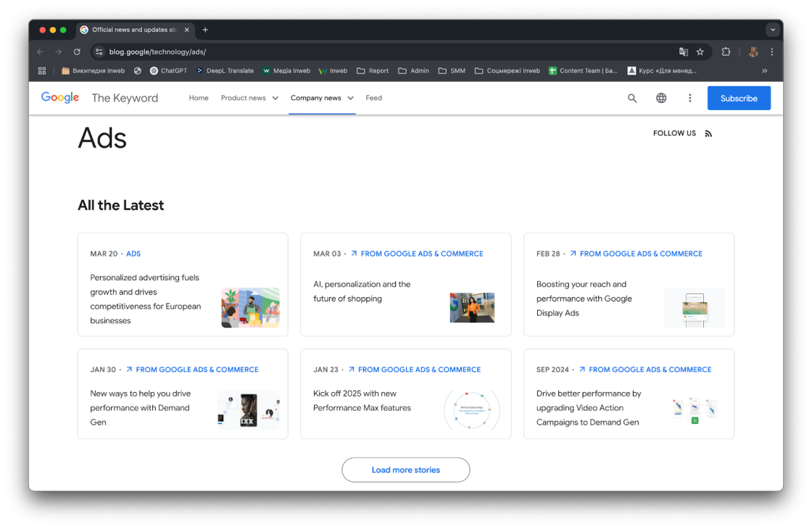Reload the page with the refresh icon
The image size is (812, 529).
[77, 51]
